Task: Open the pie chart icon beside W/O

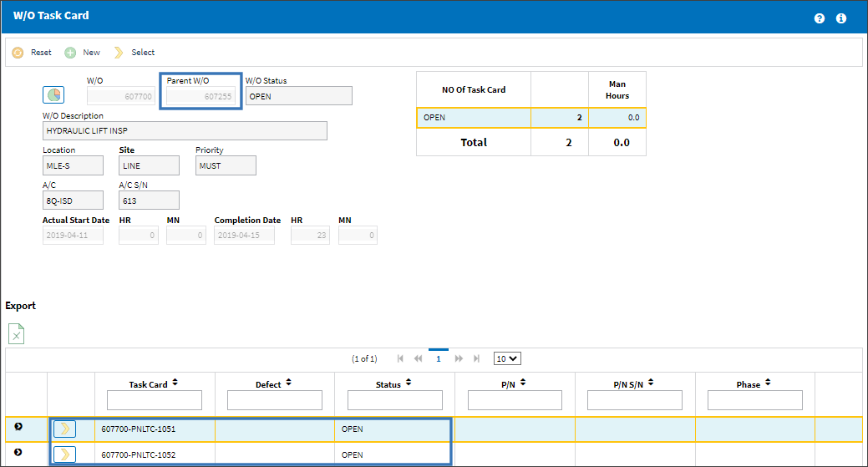Action: point(53,95)
